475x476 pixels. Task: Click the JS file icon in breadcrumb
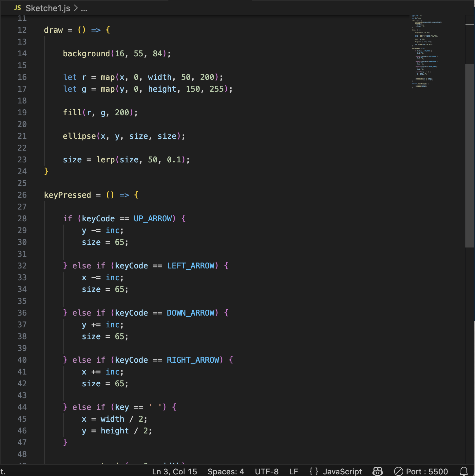coord(18,8)
